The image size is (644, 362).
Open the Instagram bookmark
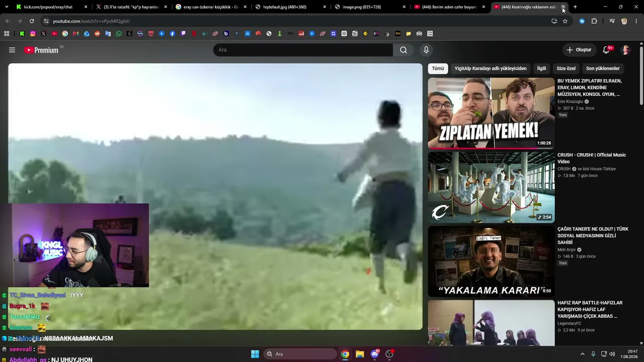point(33,34)
